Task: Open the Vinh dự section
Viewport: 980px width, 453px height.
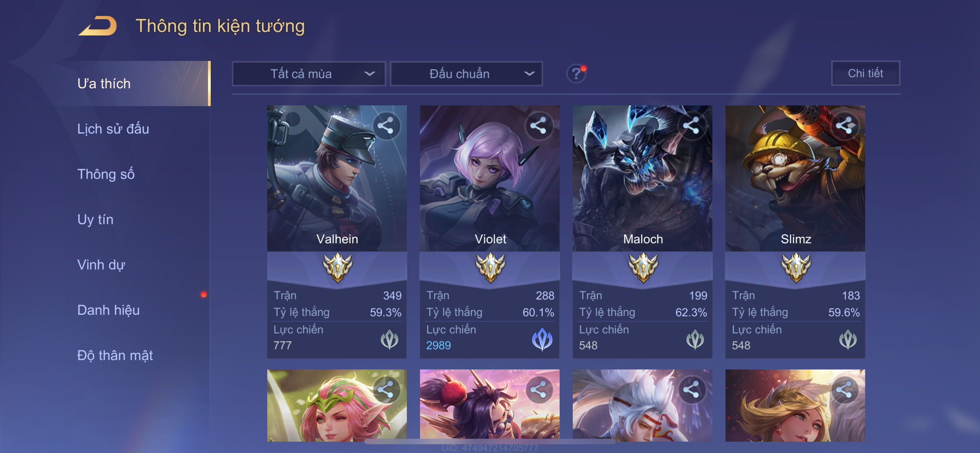Action: pyautogui.click(x=101, y=265)
